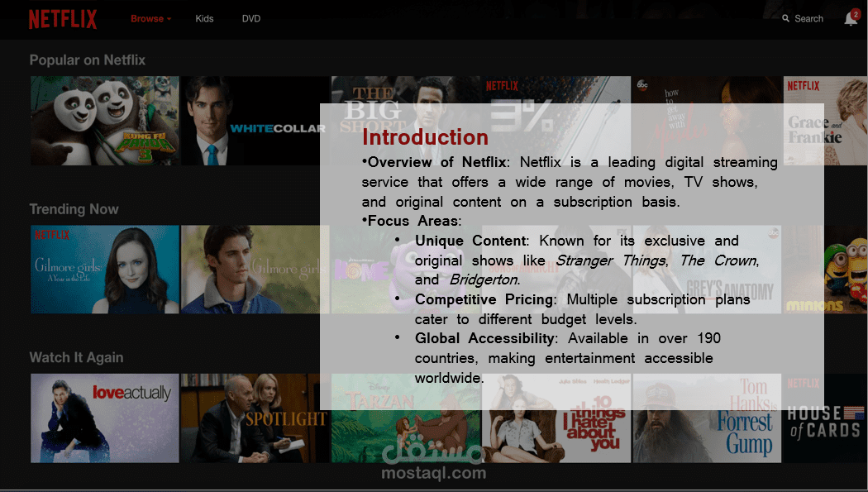Click the Introduction slide title

click(425, 137)
